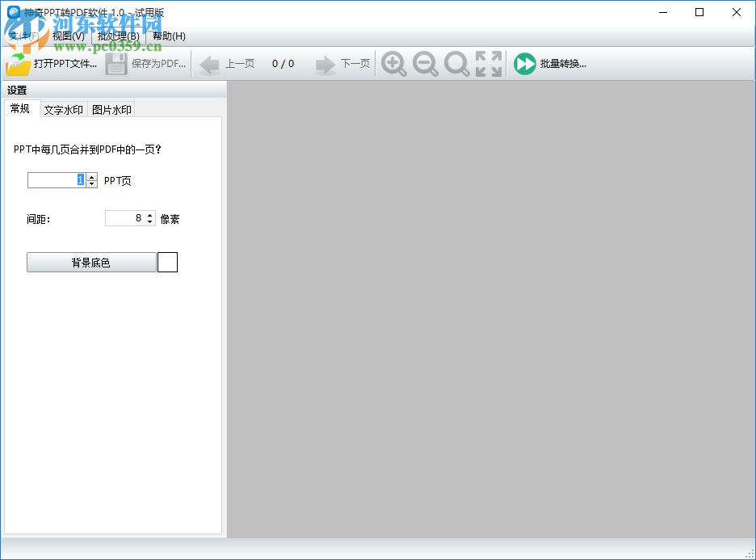This screenshot has height=560, width=756.
Task: Click the 保存为PDF... label
Action: (x=158, y=64)
